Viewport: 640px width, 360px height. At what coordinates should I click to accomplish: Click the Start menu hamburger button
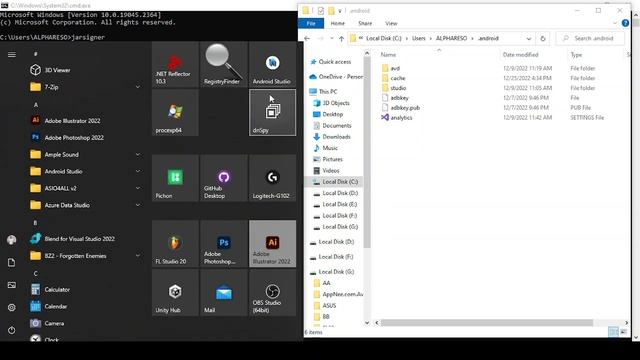pyautogui.click(x=11, y=54)
